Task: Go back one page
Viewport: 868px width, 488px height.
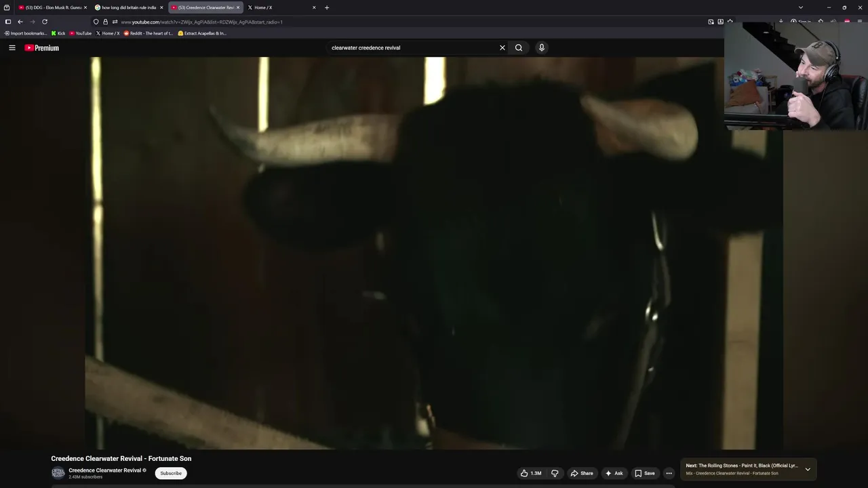Action: tap(20, 22)
